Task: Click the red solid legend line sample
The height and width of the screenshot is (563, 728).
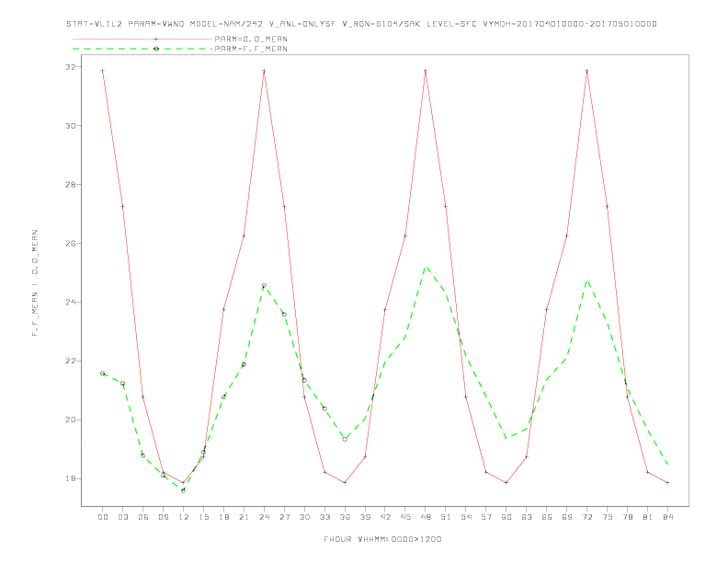Action: [x=142, y=39]
